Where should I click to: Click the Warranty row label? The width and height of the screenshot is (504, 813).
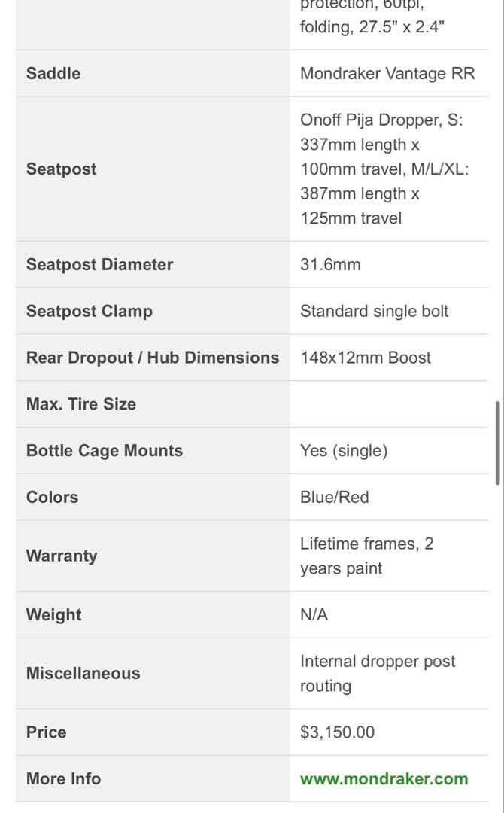click(x=62, y=556)
